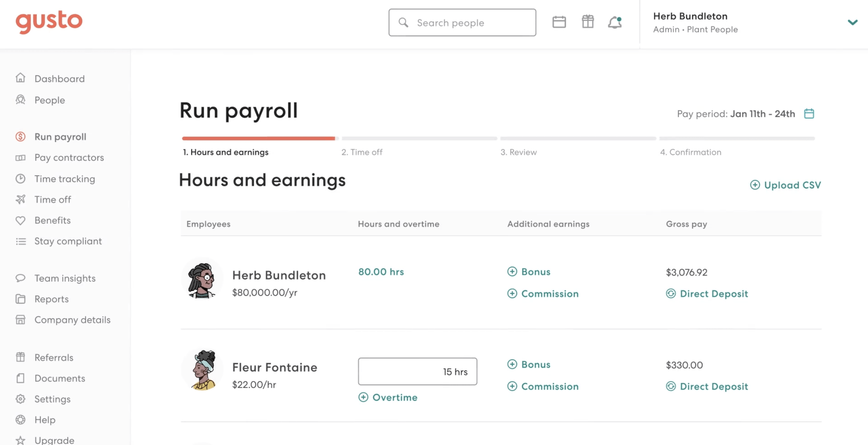Screen dimensions: 868x445
Task: Click Herb Bundleton's 80.00 hrs link
Action: click(381, 272)
